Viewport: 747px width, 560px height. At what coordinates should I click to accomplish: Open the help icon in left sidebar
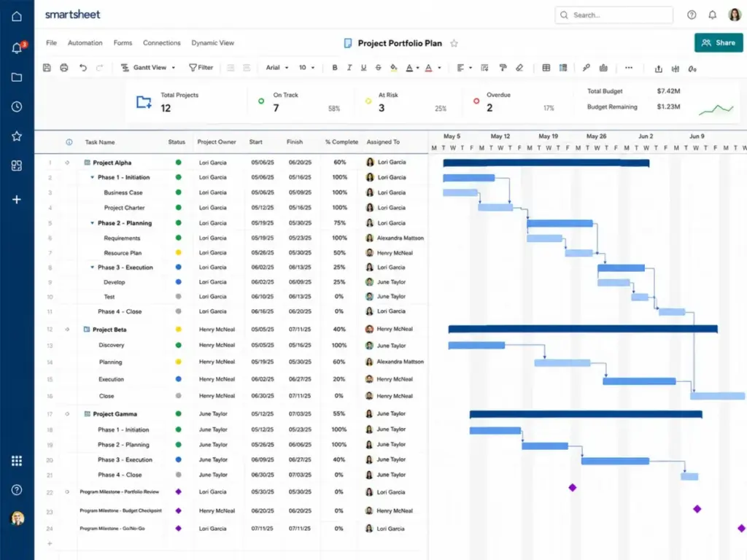point(17,489)
